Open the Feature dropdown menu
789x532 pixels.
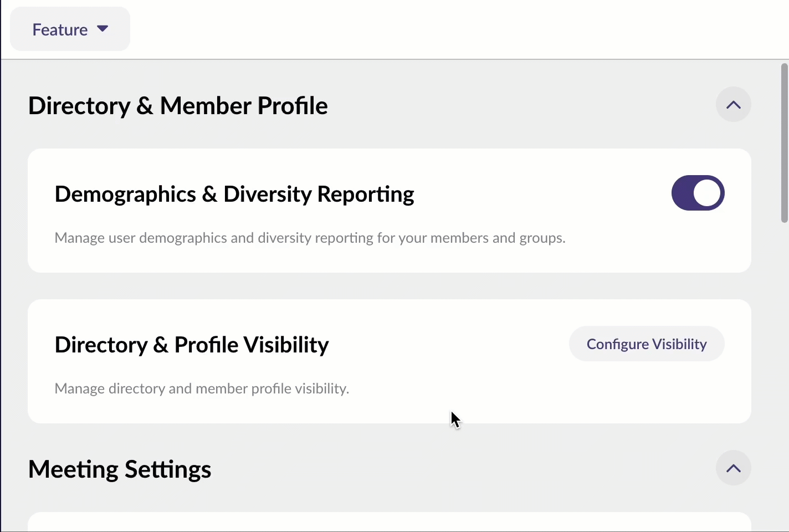coord(70,29)
